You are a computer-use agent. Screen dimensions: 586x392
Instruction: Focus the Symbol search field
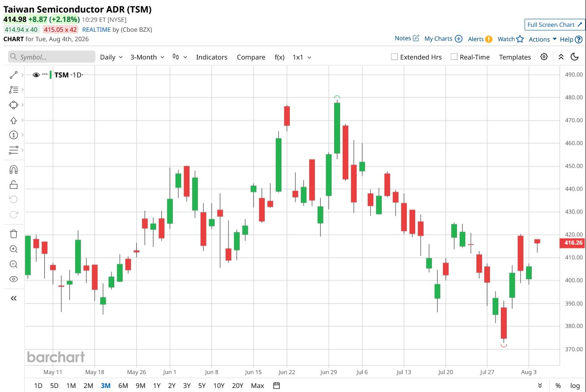click(52, 57)
